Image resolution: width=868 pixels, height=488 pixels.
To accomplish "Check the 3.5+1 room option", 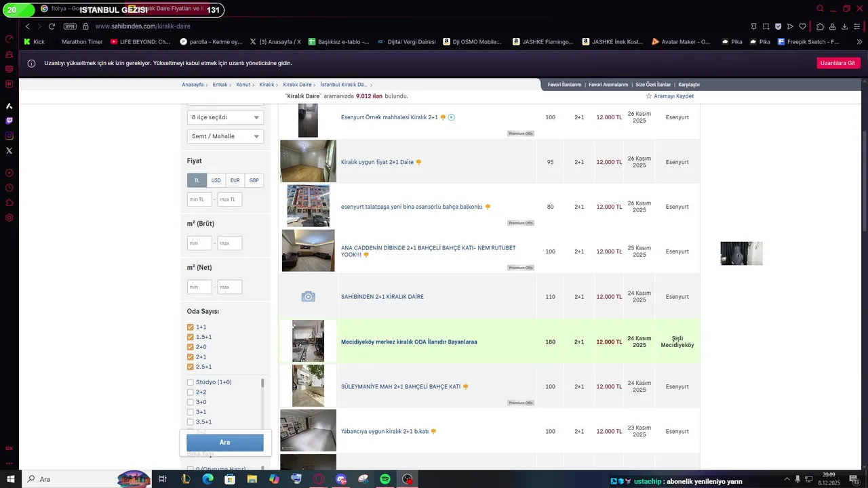I will [191, 422].
